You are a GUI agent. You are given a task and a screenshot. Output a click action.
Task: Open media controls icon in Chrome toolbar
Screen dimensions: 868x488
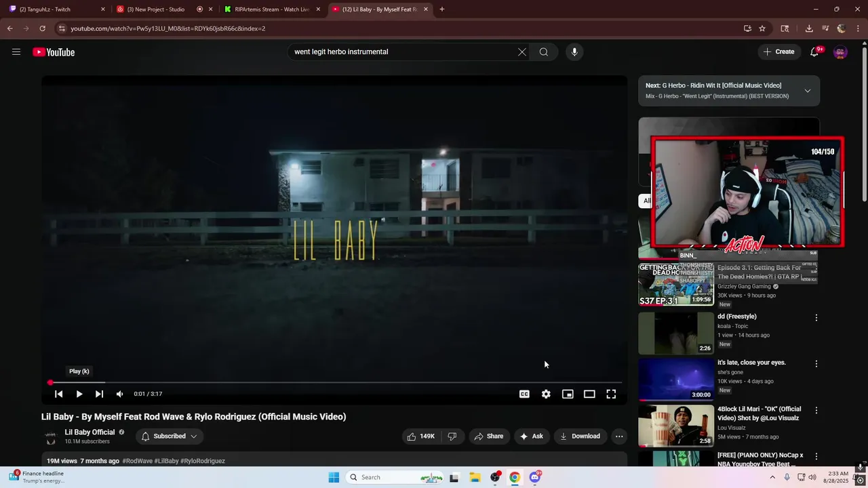tap(825, 28)
